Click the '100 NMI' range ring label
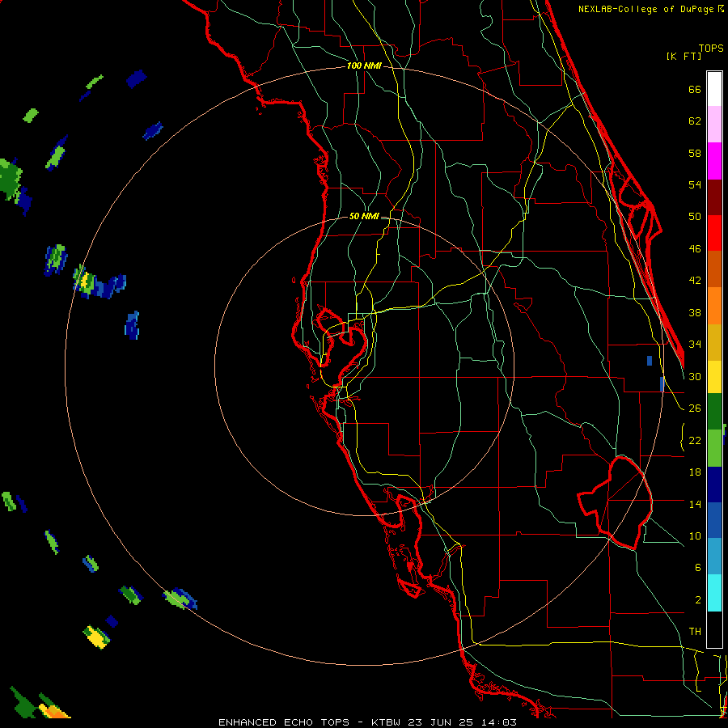This screenshot has width=728, height=728. (x=364, y=66)
